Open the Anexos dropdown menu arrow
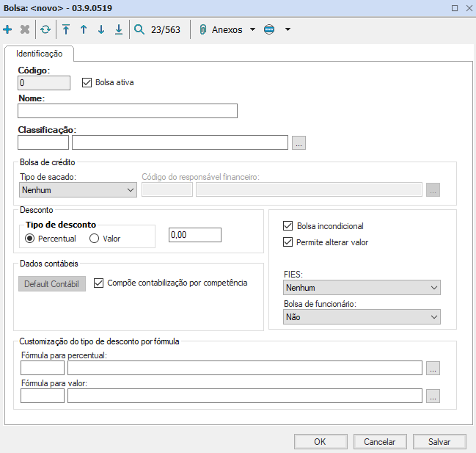The height and width of the screenshot is (453, 476). point(252,30)
